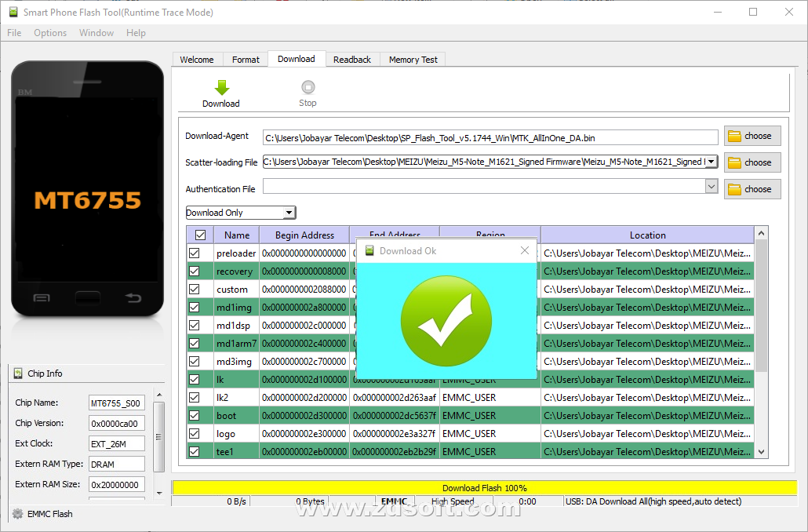Viewport: 808px width, 532px height.
Task: Click the Download Flash progress bar
Action: click(x=484, y=487)
